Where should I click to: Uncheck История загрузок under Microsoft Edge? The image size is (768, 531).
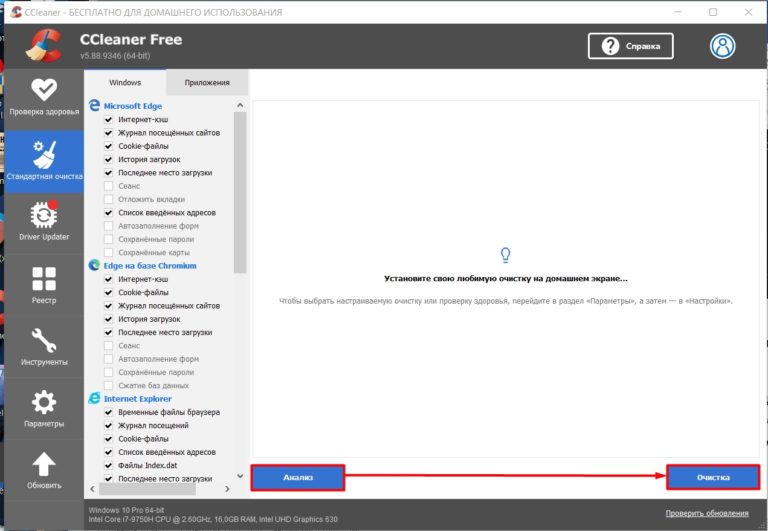(x=108, y=159)
